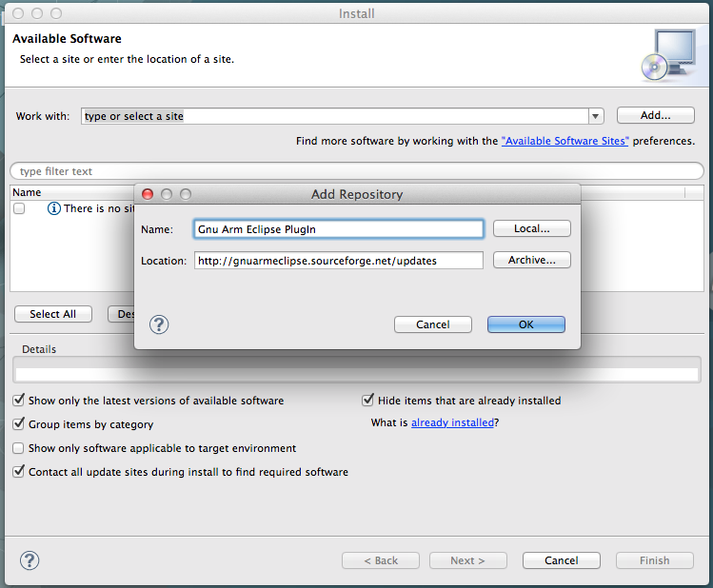The image size is (713, 588).
Task: Toggle 'Show only the latest versions' checkbox
Action: pyautogui.click(x=18, y=400)
